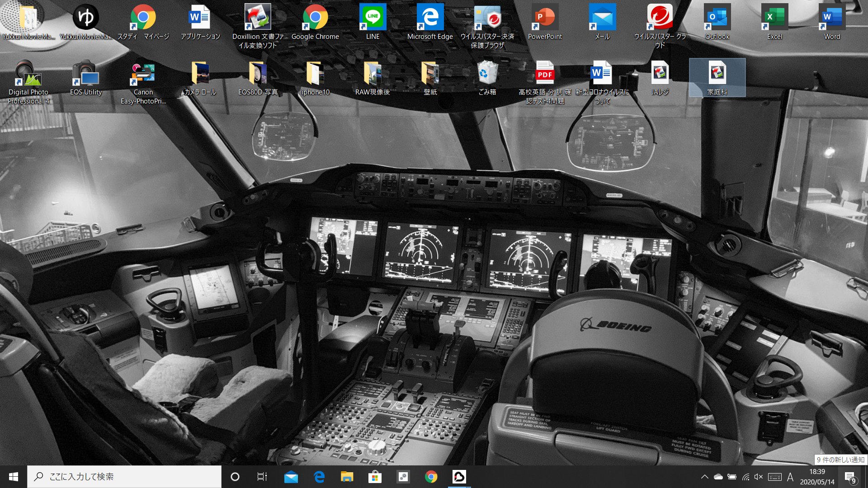
Task: Open File Explorer from the taskbar
Action: point(347,477)
